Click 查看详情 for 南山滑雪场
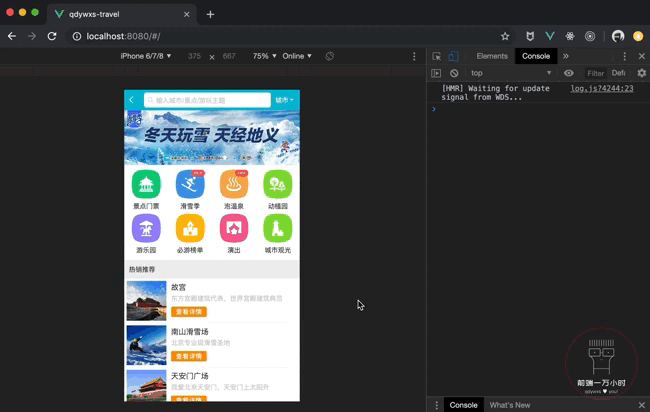The width and height of the screenshot is (650, 412). [189, 356]
